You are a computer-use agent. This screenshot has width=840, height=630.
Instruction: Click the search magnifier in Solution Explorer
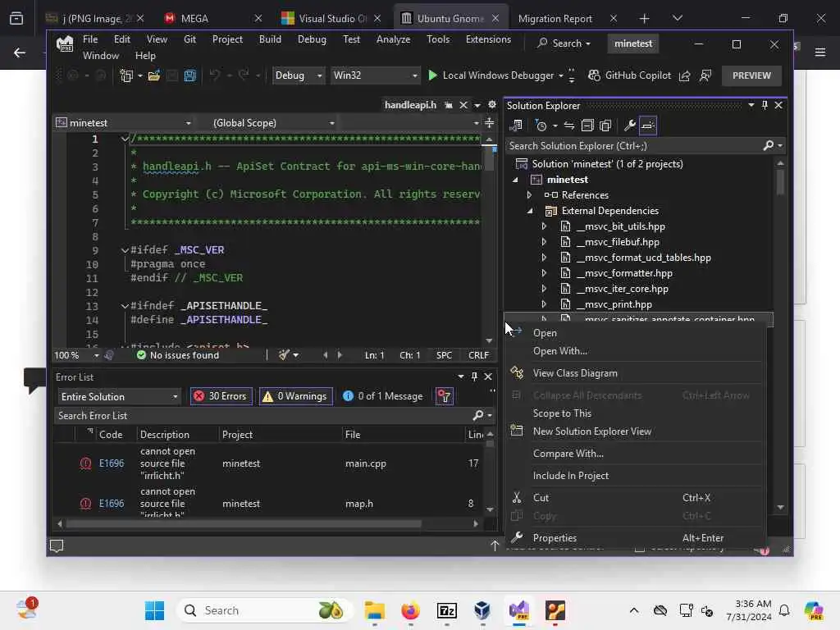[x=768, y=146]
